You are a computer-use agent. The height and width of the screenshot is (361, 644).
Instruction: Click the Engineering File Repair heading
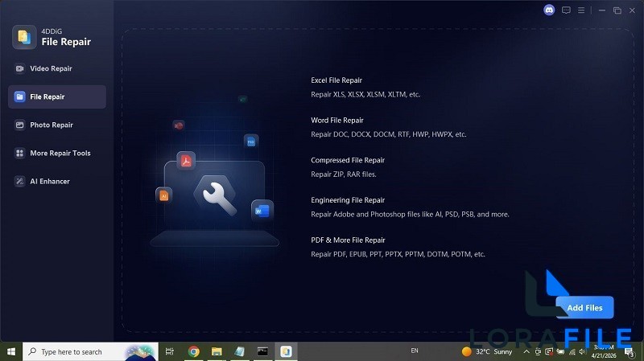(x=348, y=200)
